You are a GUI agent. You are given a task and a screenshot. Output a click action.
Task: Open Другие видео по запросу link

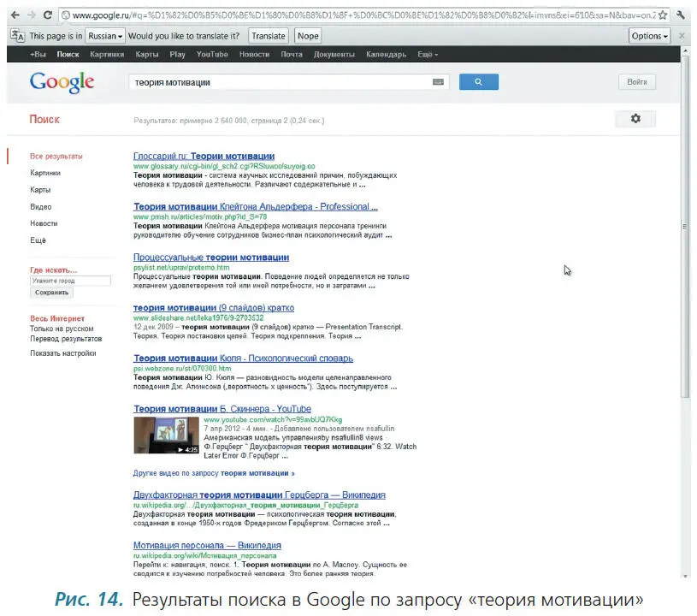214,473
